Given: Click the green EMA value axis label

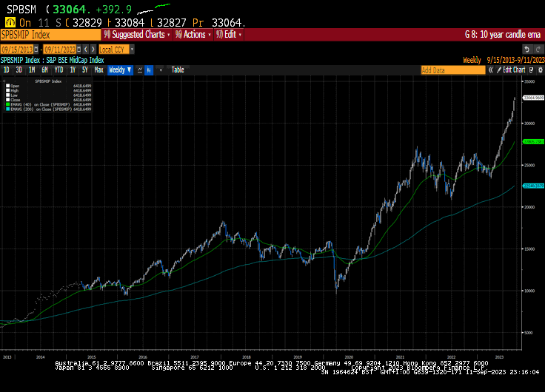Looking at the screenshot, I should [x=534, y=142].
